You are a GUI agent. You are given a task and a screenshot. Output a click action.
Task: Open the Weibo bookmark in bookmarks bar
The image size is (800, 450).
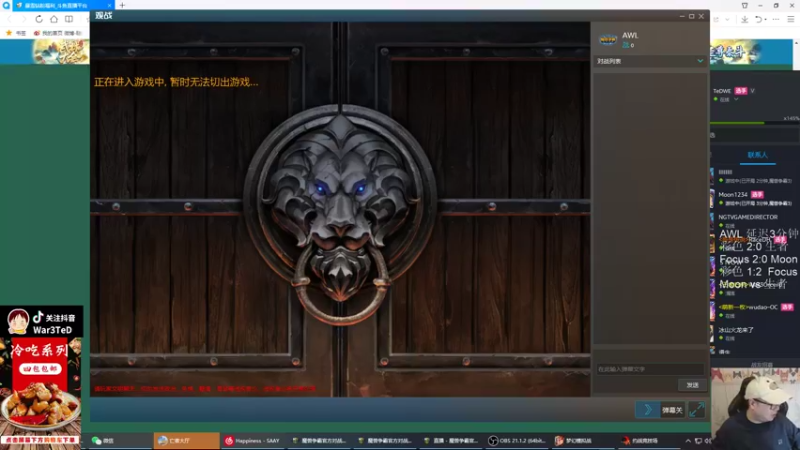58,33
